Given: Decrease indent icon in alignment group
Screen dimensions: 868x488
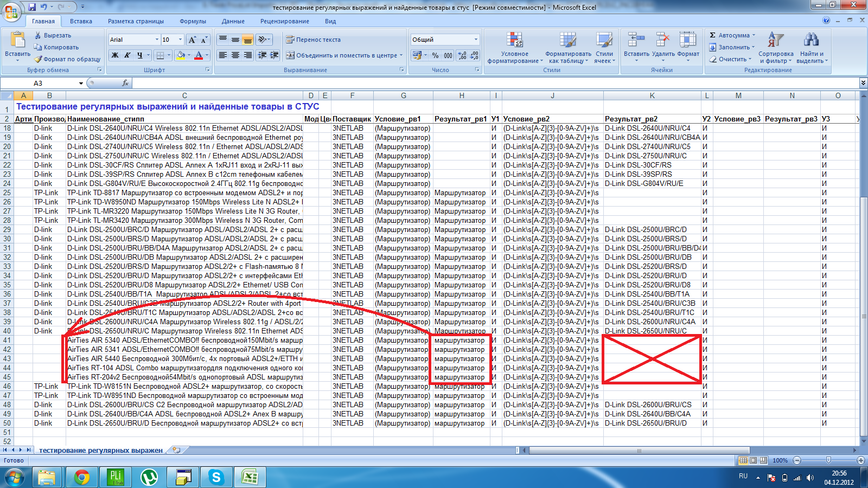Looking at the screenshot, I should click(263, 55).
